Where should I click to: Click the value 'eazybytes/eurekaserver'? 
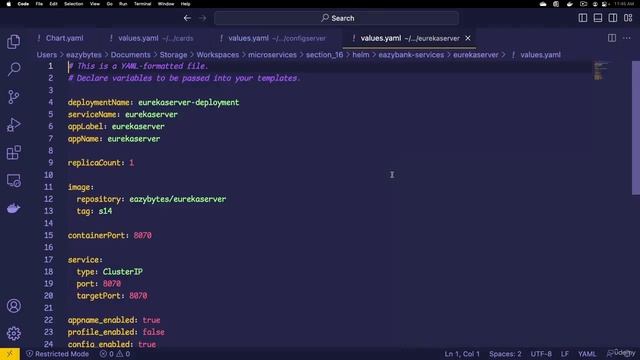coord(178,199)
